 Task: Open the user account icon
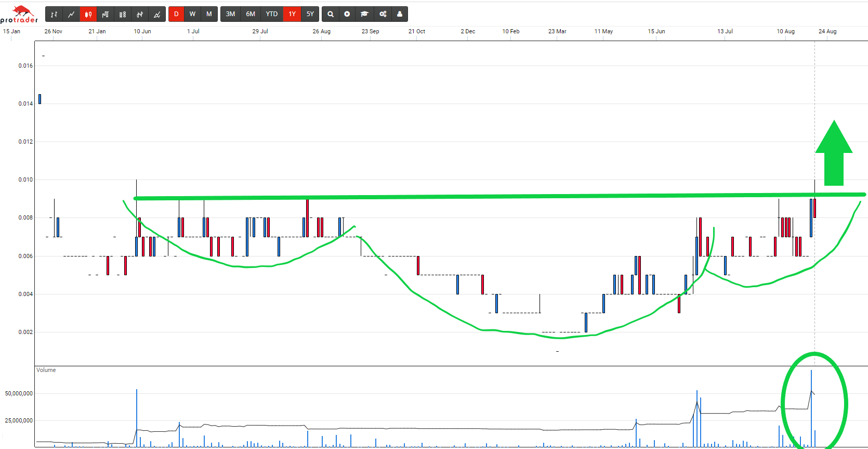pyautogui.click(x=400, y=14)
